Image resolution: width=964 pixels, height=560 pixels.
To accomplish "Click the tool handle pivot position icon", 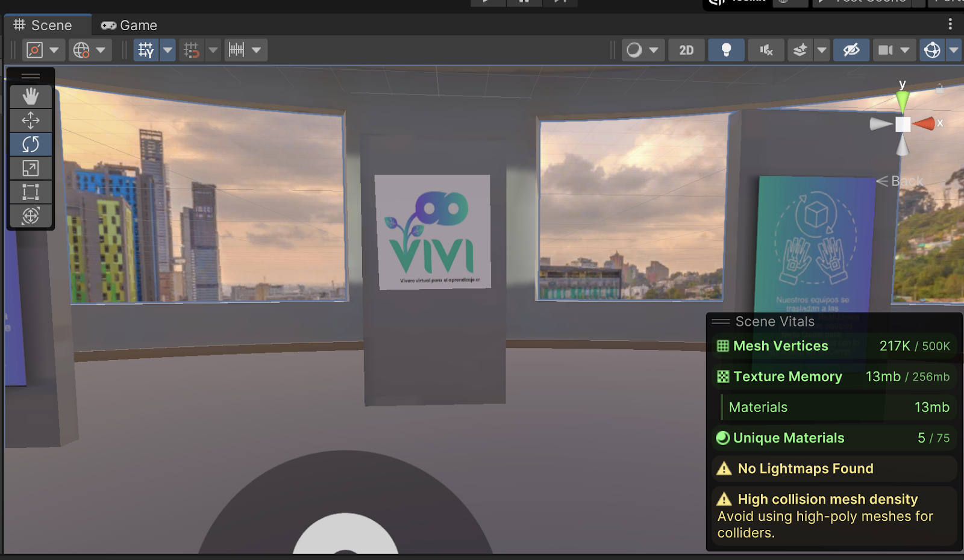I will point(34,50).
